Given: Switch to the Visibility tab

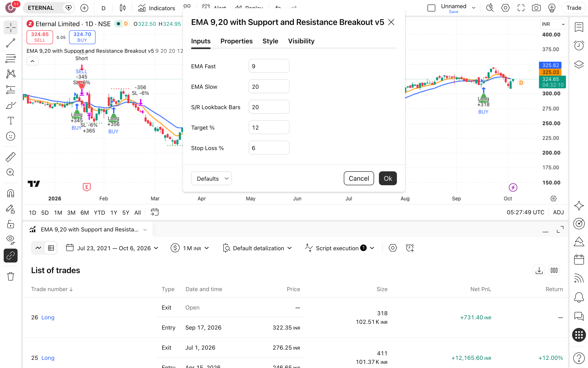Looking at the screenshot, I should 301,41.
